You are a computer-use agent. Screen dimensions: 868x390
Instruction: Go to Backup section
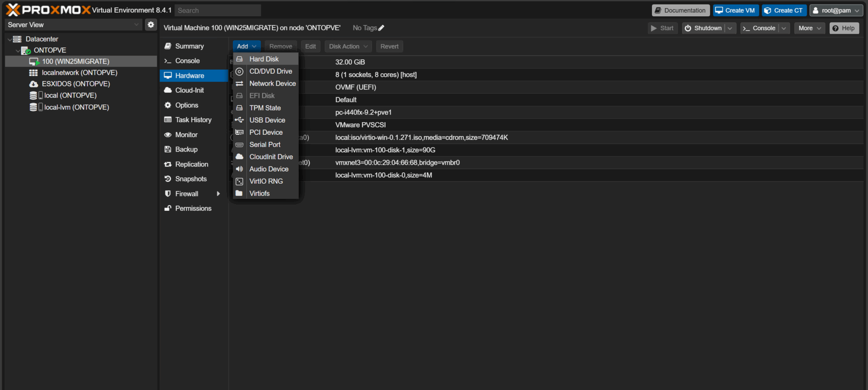click(x=194, y=149)
